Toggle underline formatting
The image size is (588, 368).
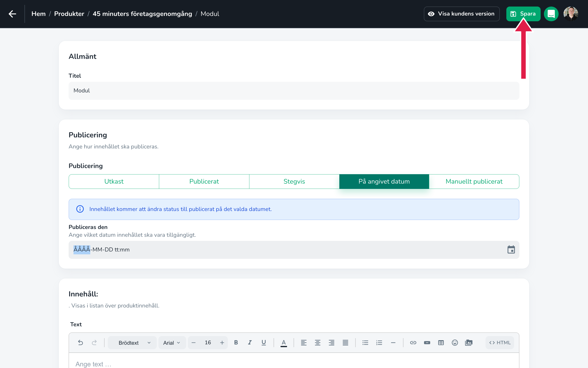[264, 343]
